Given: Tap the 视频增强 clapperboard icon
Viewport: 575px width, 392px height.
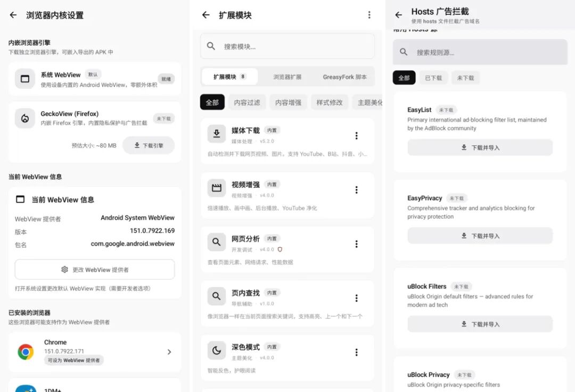Looking at the screenshot, I should click(x=217, y=188).
